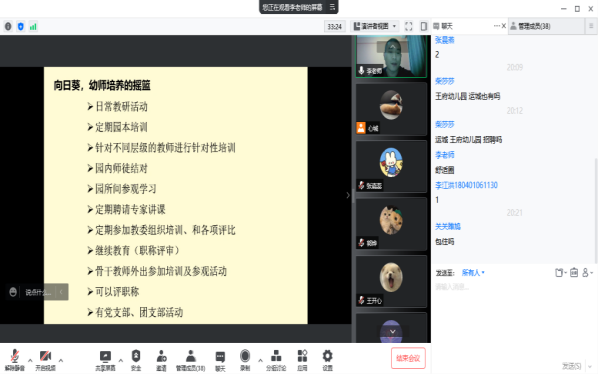Viewport: 598px width, 374px height.
Task: Open the Security shield menu
Action: [x=136, y=360]
